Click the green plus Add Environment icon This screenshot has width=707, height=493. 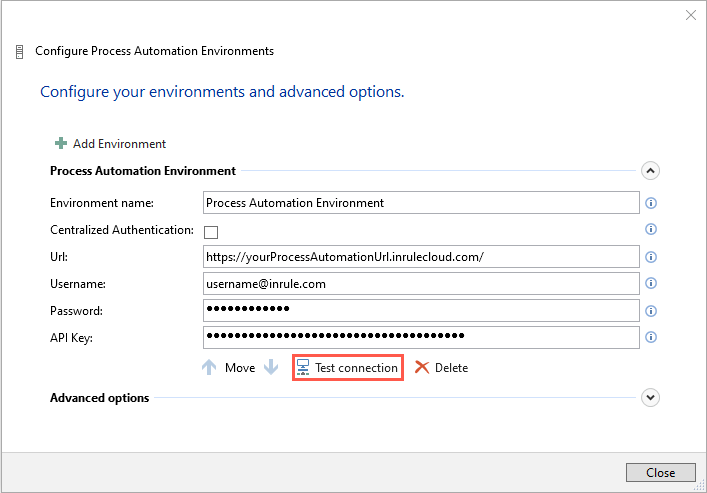(x=61, y=143)
